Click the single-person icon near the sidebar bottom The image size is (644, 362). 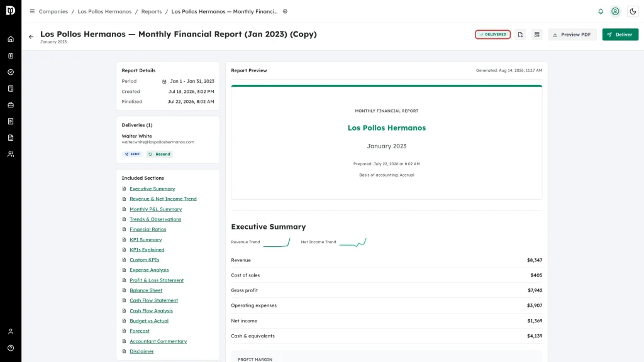coord(11,332)
